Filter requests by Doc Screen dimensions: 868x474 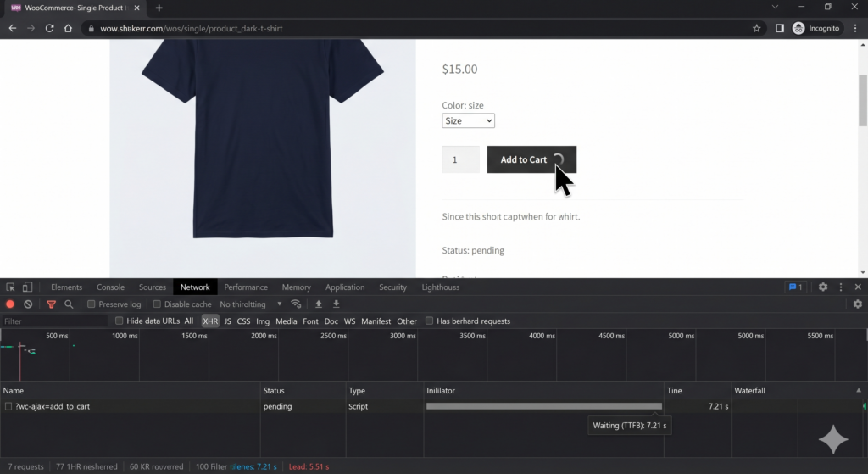point(331,321)
